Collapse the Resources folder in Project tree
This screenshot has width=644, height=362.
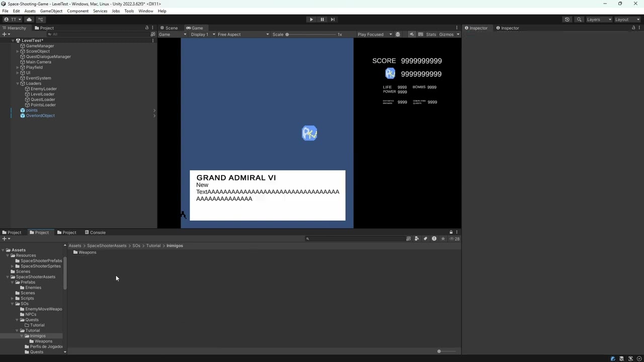pyautogui.click(x=7, y=255)
